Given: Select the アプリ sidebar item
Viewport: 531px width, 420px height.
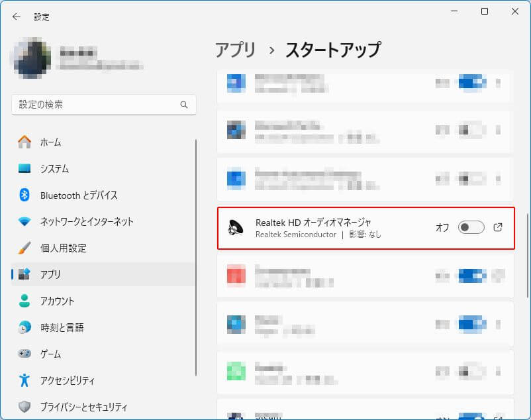Looking at the screenshot, I should pyautogui.click(x=50, y=274).
